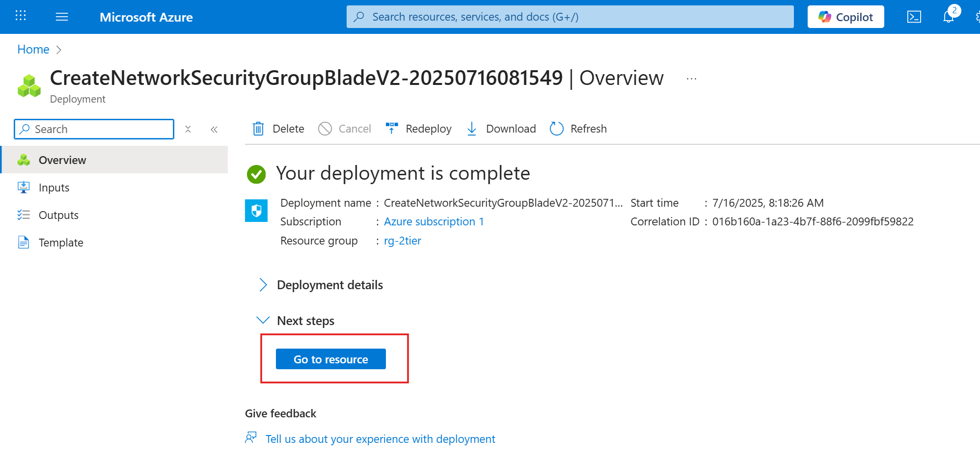Collapse the left sidebar with double chevron
Screen dimensions: 980x463
pos(214,130)
